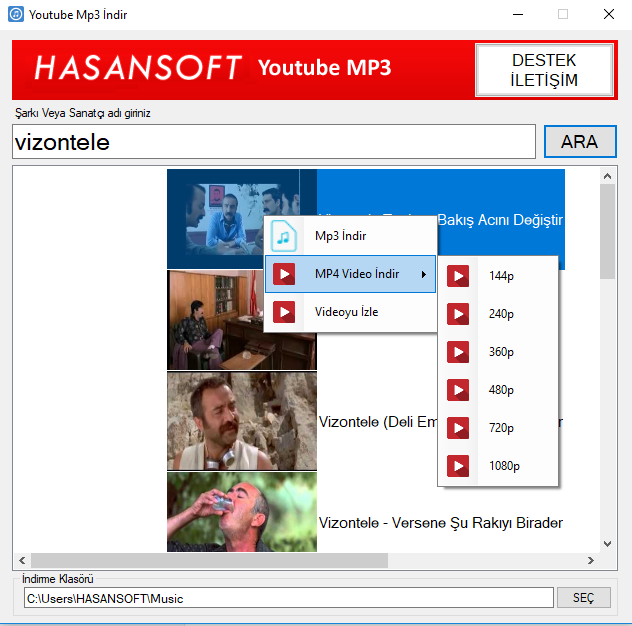The width and height of the screenshot is (632, 626).
Task: Minimize the Youtube Mp3 İndir window
Action: [x=518, y=15]
